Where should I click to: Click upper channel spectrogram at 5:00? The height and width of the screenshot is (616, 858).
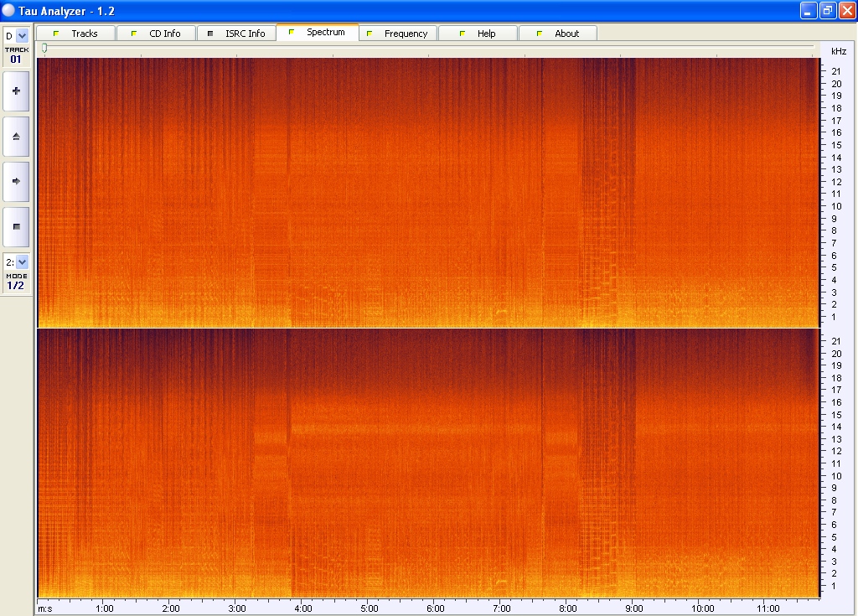tap(369, 193)
